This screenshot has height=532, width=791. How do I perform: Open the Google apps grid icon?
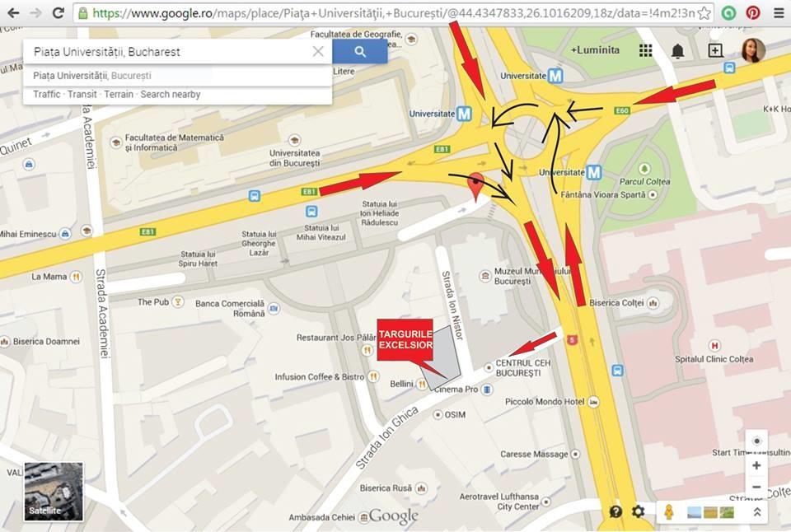[645, 50]
